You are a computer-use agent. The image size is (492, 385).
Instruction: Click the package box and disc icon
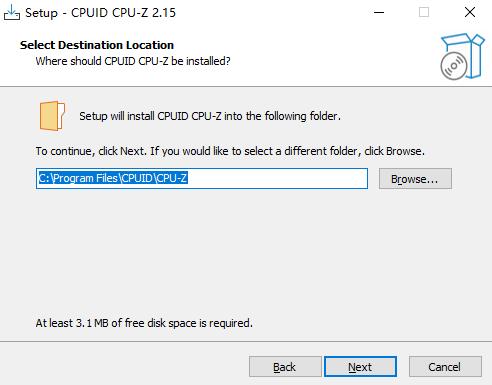click(462, 56)
